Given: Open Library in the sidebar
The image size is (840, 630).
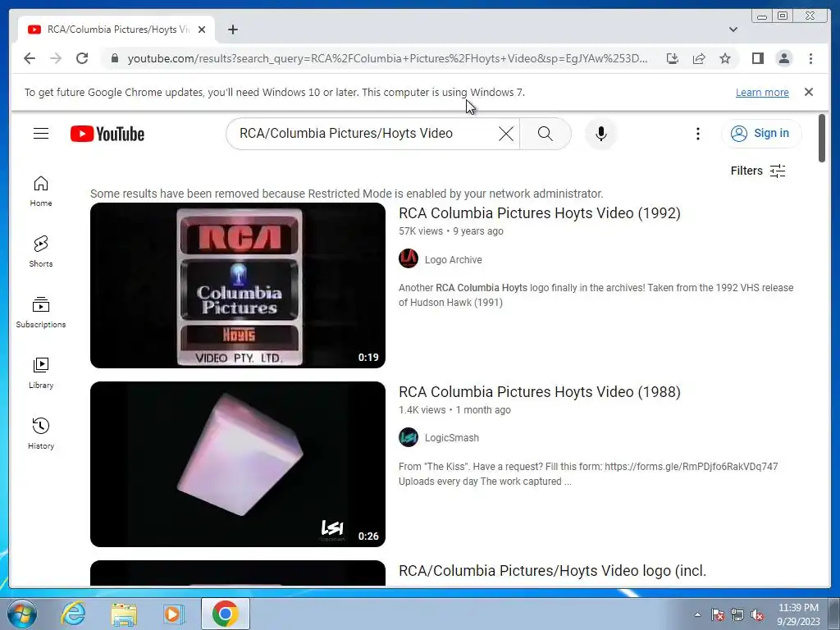Looking at the screenshot, I should 41,373.
